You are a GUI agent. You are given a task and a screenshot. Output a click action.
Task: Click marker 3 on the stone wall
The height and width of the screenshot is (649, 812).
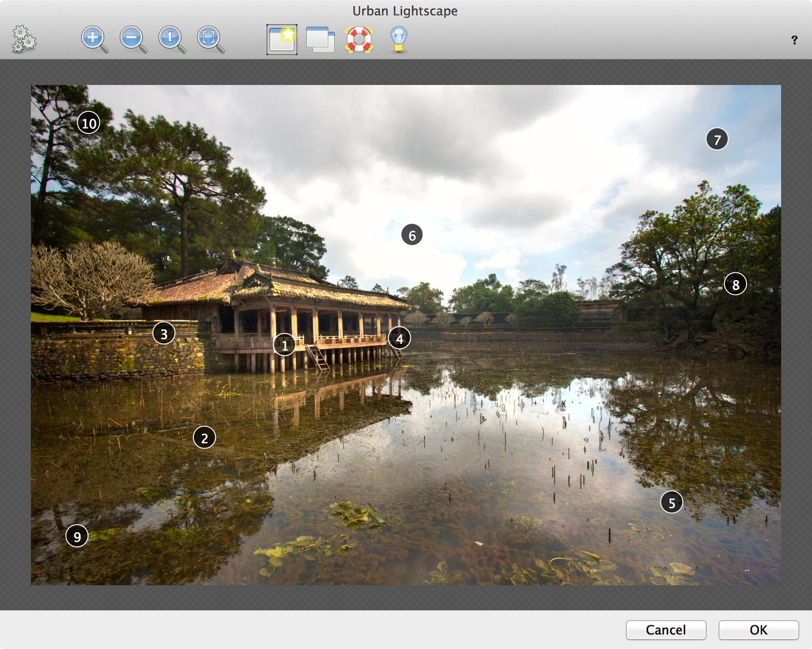tap(164, 333)
